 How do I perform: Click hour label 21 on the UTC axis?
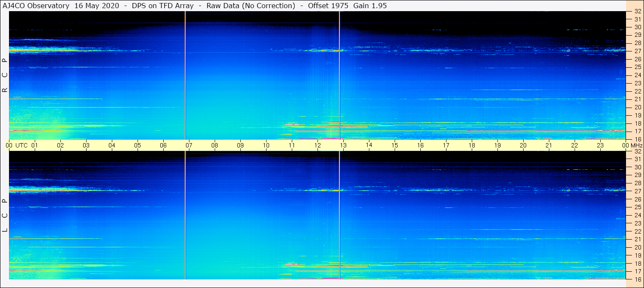pos(549,145)
